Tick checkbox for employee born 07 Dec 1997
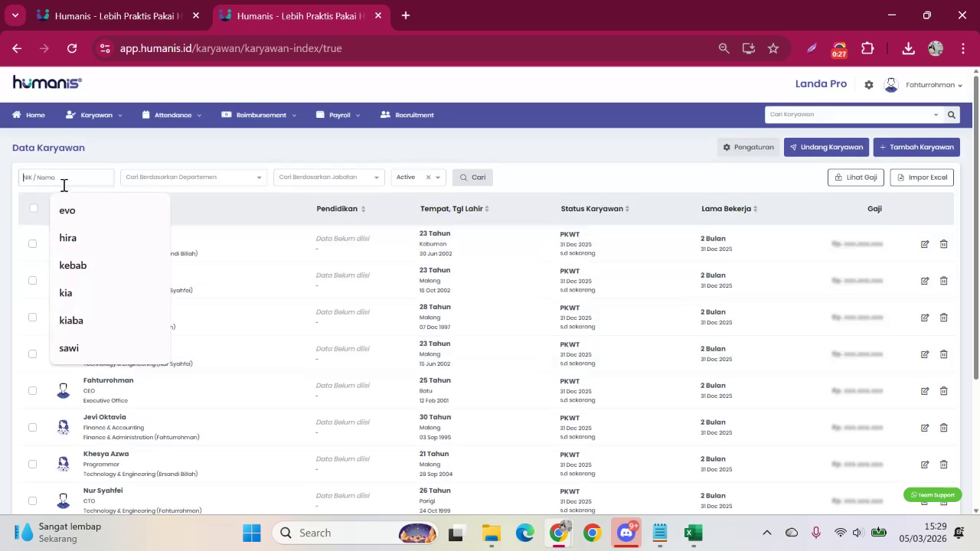980x551 pixels. (x=32, y=318)
